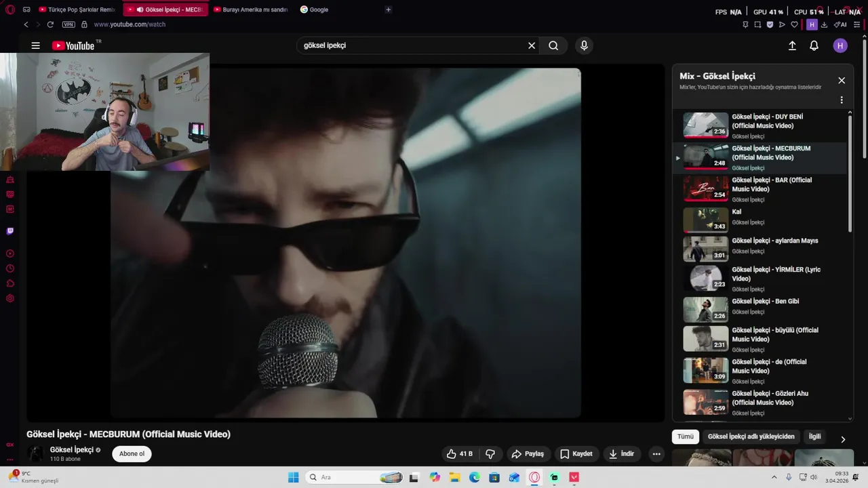Screen dimensions: 868x488
Task: Open sidebar history clock icon
Action: click(x=10, y=268)
